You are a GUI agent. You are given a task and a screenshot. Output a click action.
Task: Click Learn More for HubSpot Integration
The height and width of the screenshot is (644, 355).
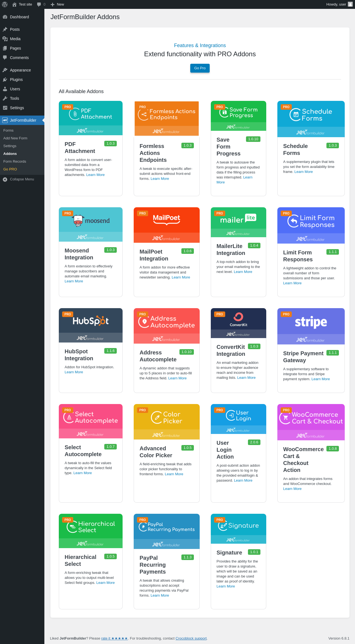(74, 372)
